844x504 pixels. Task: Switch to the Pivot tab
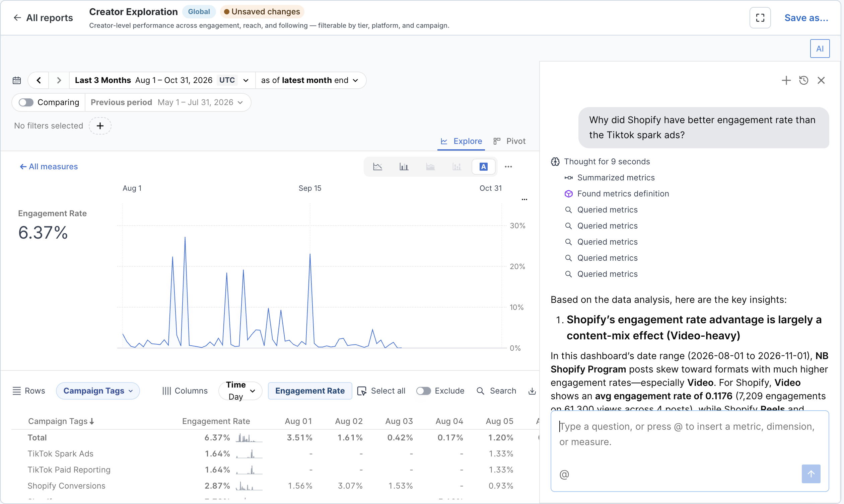coord(509,141)
